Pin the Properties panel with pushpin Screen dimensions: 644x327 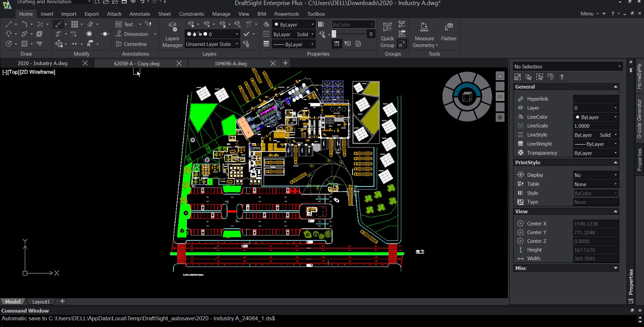tap(631, 70)
